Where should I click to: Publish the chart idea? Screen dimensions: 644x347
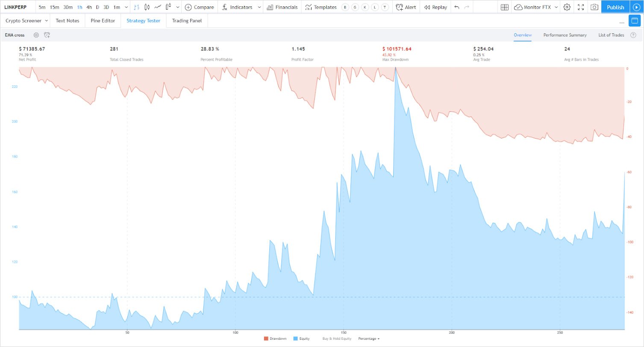(615, 7)
